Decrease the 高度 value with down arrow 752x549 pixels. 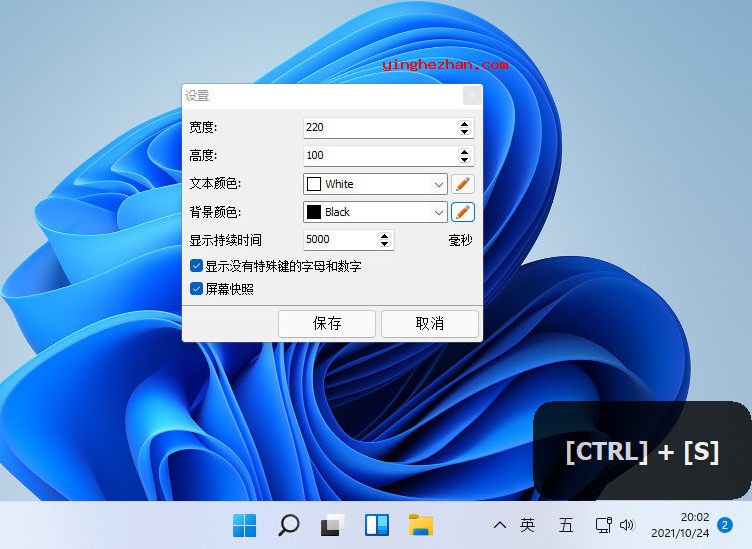coord(464,159)
